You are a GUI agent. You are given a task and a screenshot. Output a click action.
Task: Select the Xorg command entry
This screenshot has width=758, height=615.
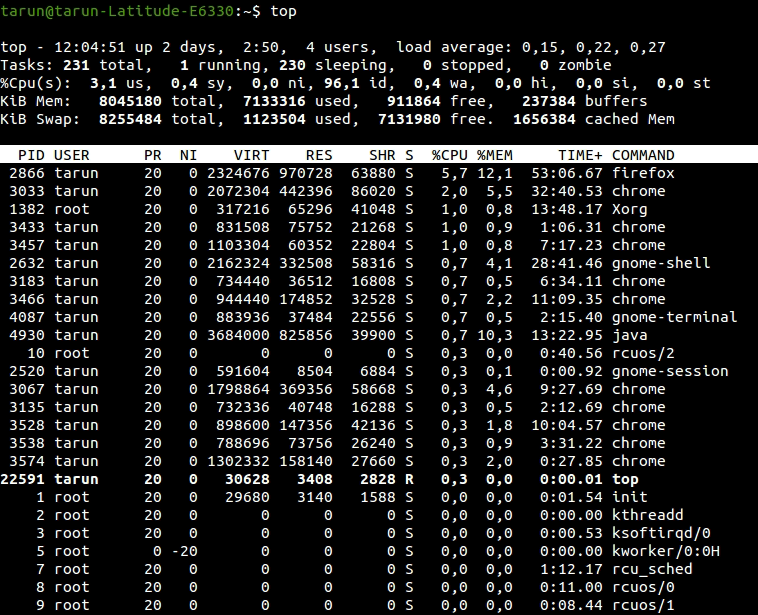coord(629,209)
